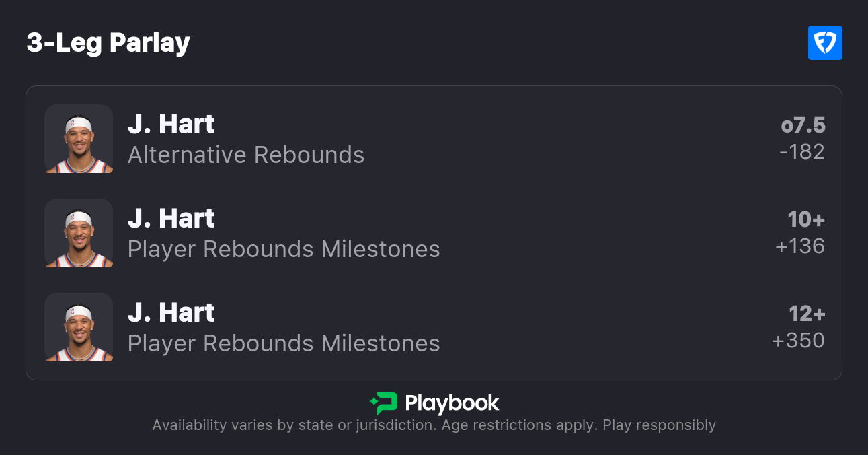This screenshot has width=868, height=455.
Task: Click the 3-Leg Parlay title
Action: pos(108,43)
